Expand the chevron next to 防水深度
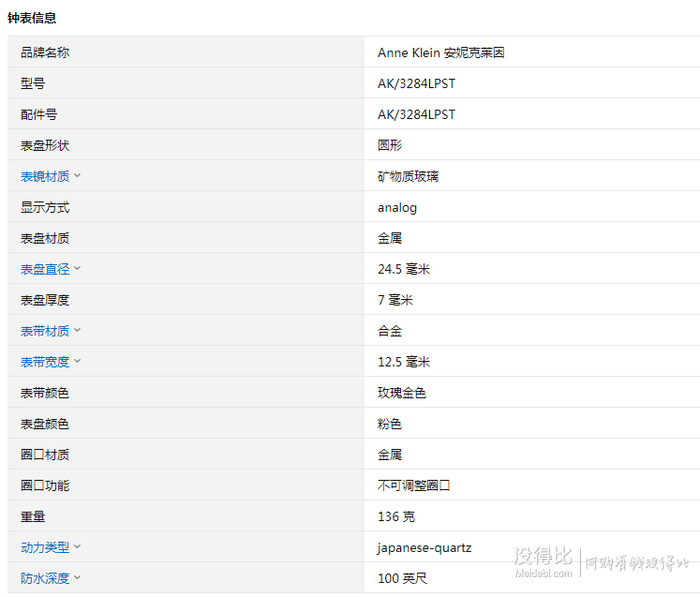Image resolution: width=700 pixels, height=597 pixels. point(77,577)
